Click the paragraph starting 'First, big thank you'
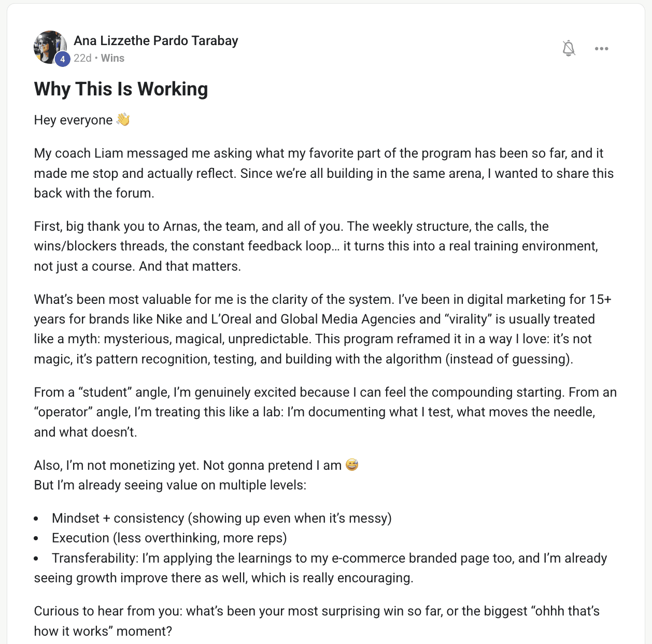Viewport: 652px width, 644px height. point(316,246)
